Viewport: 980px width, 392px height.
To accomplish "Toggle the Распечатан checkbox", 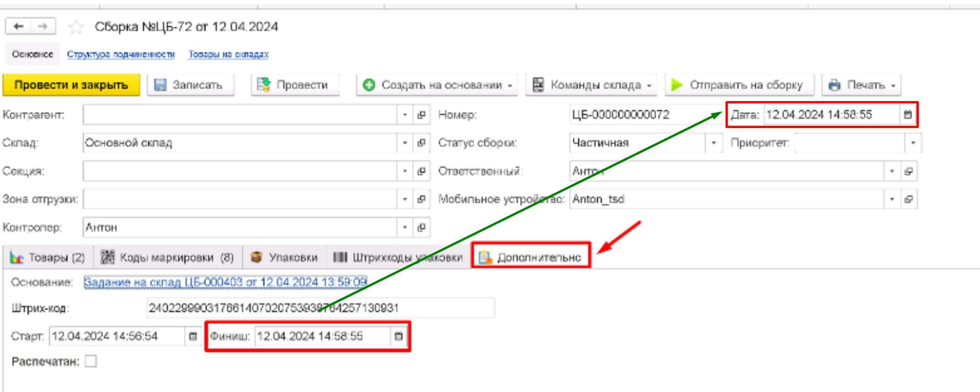I will pos(91,361).
